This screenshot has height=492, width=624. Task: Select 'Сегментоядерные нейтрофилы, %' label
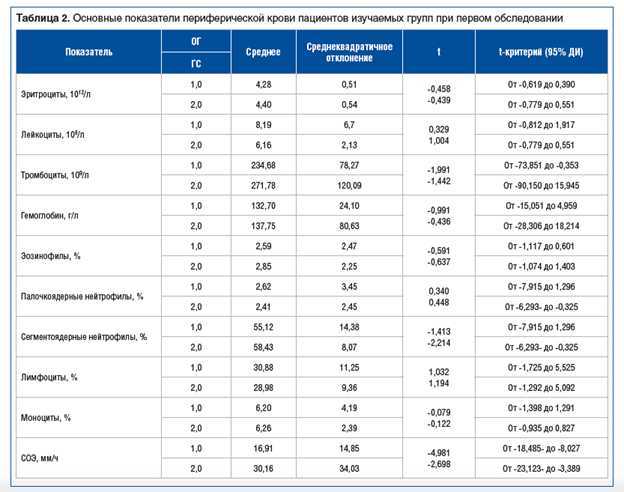pyautogui.click(x=84, y=337)
